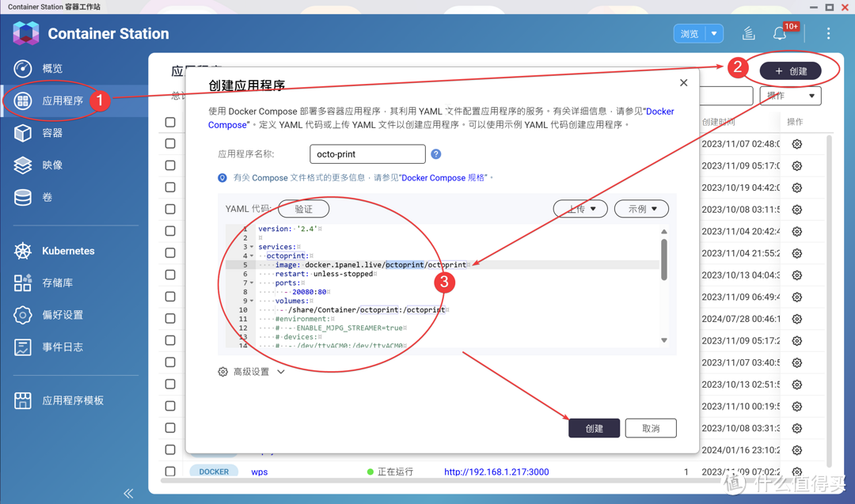Click YAML line 5 image text
Screen dimensions: 855x504
(370, 265)
